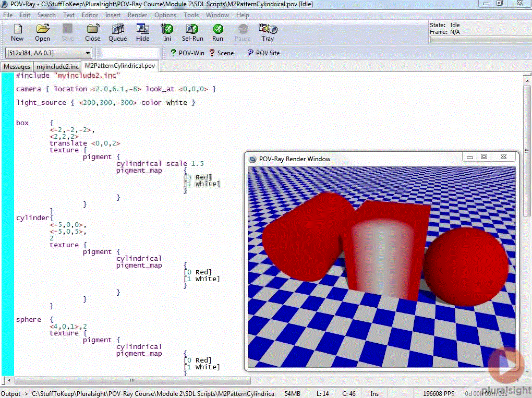Image resolution: width=532 pixels, height=398 pixels.
Task: Open the render Queue
Action: point(118,32)
